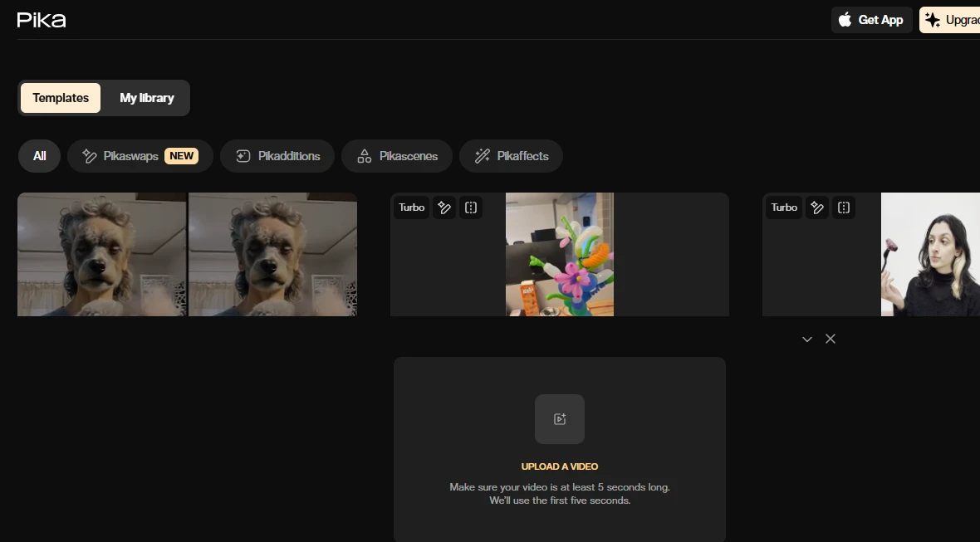Click the Upgrade button

click(955, 19)
